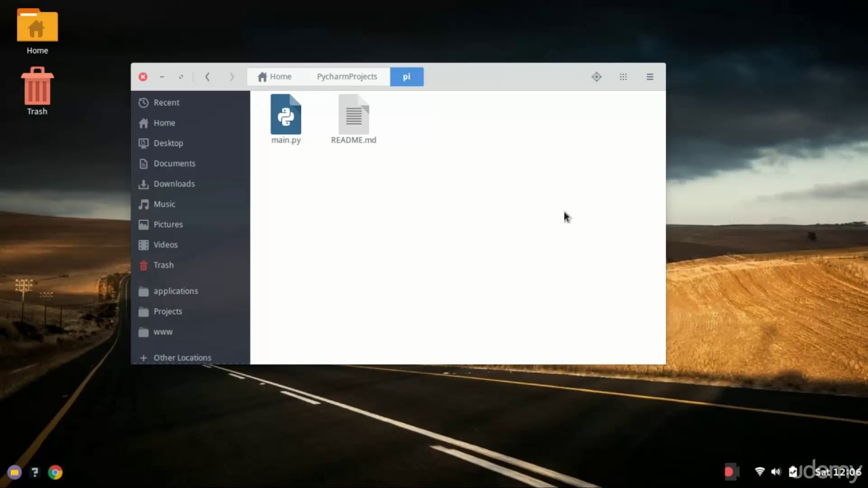The image size is (868, 488).
Task: Open Recent in the sidebar
Action: (x=191, y=102)
